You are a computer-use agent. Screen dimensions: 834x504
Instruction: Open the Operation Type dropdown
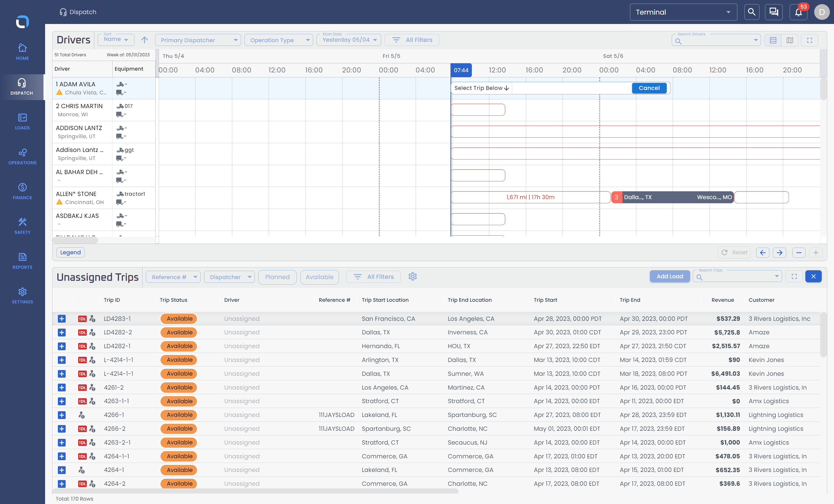click(279, 40)
